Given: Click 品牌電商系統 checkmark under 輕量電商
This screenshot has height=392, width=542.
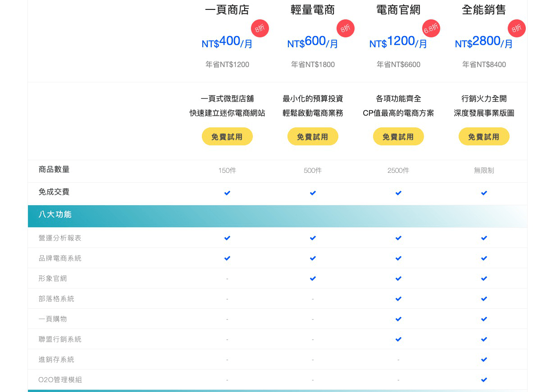Looking at the screenshot, I should 313,258.
